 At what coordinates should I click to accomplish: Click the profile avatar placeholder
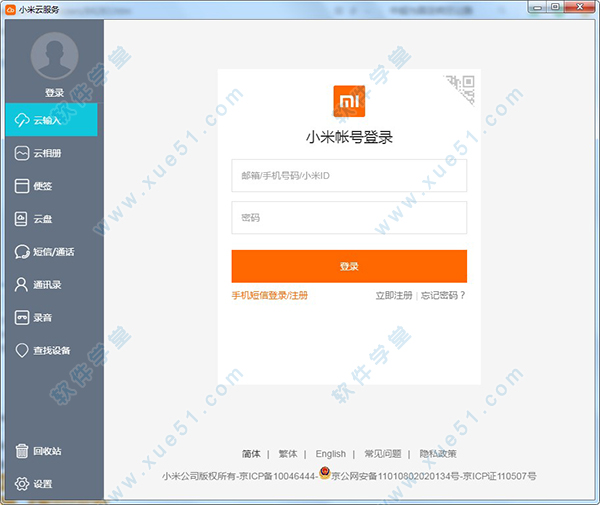(54, 56)
